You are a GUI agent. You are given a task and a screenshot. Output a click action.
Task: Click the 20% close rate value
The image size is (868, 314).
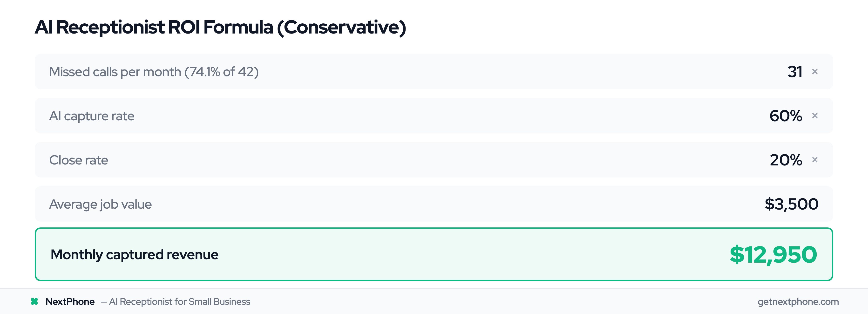[786, 160]
